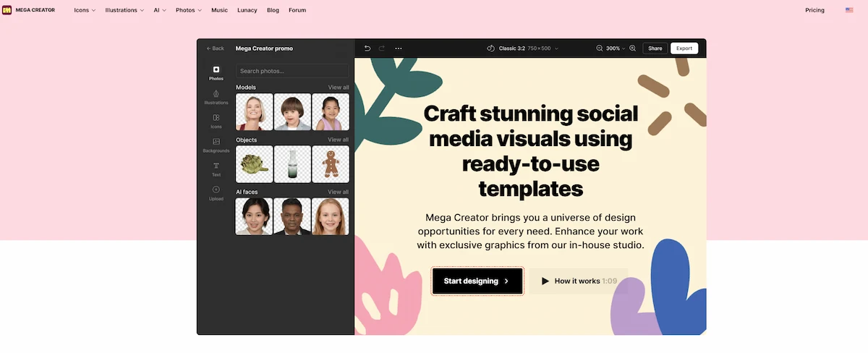Expand the Illustrations navigation menu
Viewport: 868px width, 353px height.
coord(124,10)
